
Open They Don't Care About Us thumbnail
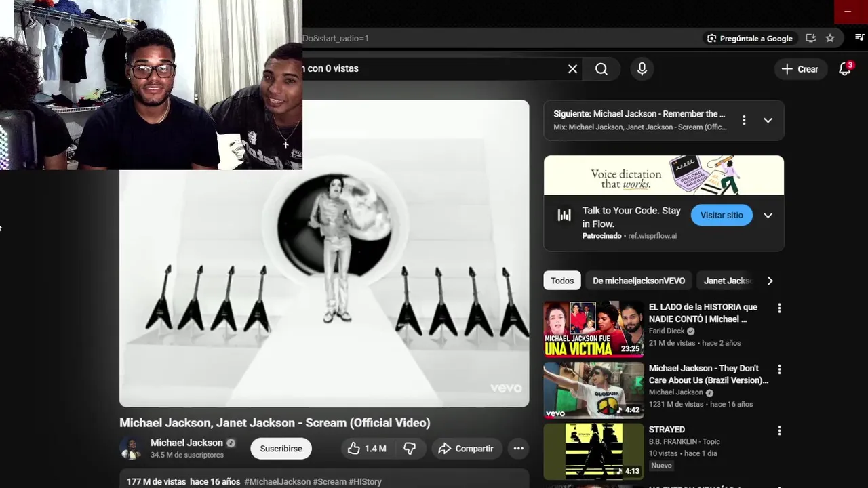pos(593,390)
